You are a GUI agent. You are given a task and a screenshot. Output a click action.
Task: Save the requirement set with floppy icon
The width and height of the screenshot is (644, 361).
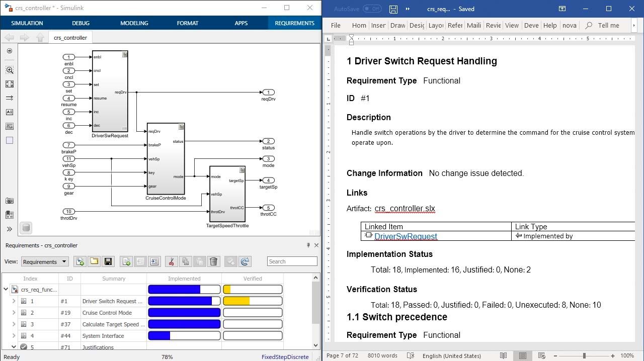(108, 261)
